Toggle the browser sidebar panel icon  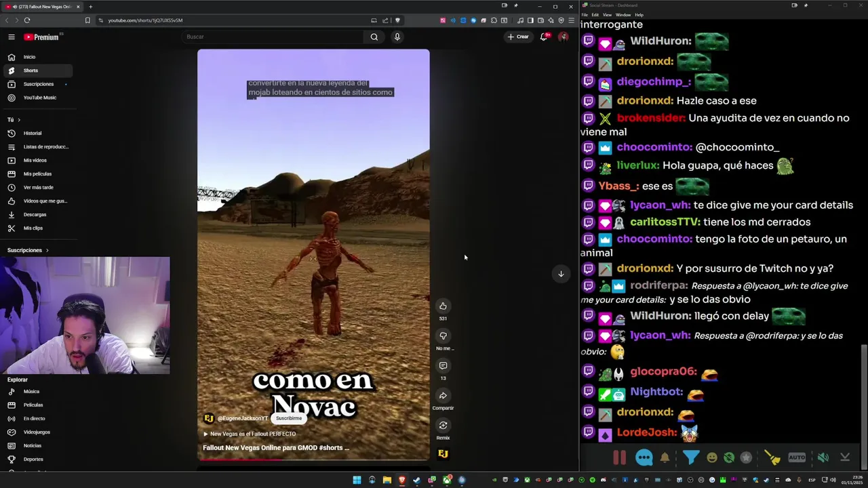pyautogui.click(x=530, y=20)
